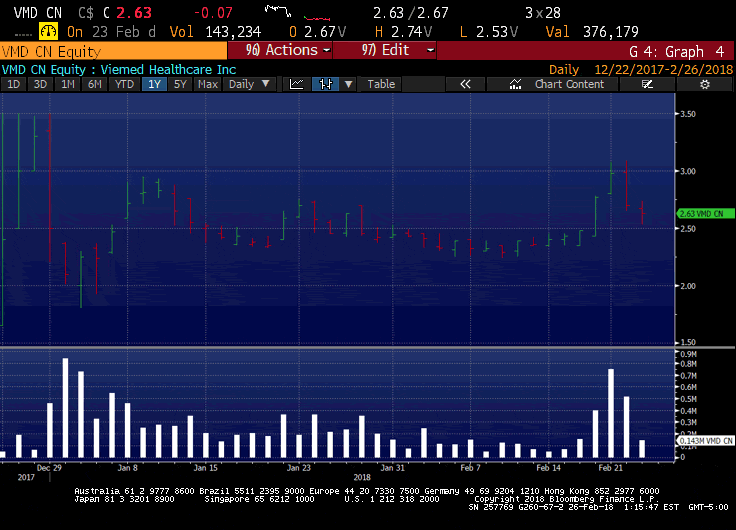
Task: Click the yellow gauge icon near the date
Action: [x=48, y=32]
